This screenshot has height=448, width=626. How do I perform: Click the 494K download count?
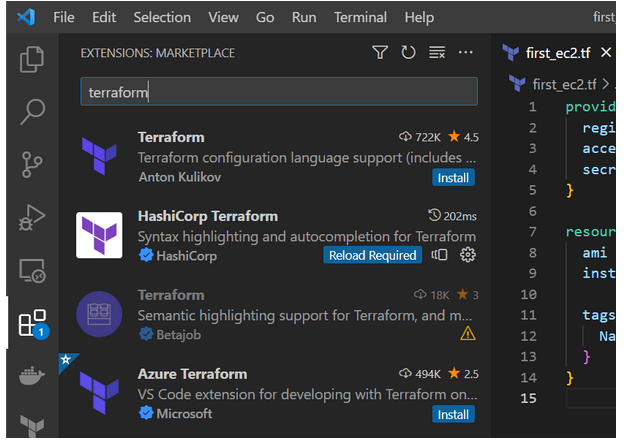[x=420, y=374]
